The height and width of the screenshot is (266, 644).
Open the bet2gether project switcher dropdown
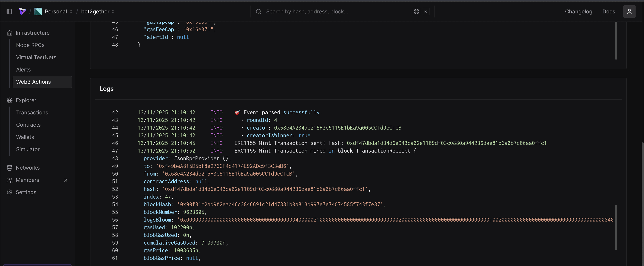pyautogui.click(x=113, y=11)
